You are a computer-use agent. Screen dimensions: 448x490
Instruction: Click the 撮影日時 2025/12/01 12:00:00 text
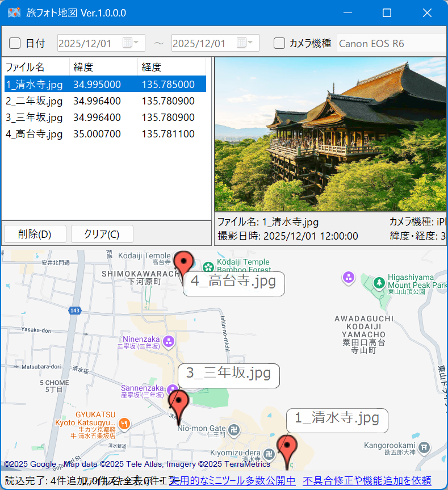point(288,236)
